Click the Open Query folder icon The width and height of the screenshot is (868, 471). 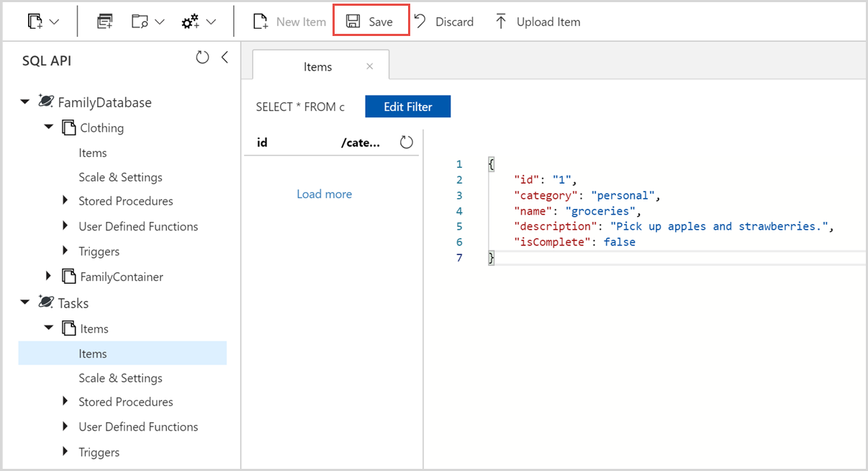[x=140, y=22]
